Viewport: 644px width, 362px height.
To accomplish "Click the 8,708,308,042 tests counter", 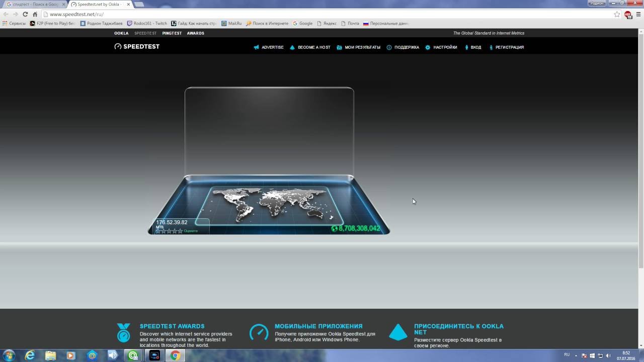I will 359,228.
